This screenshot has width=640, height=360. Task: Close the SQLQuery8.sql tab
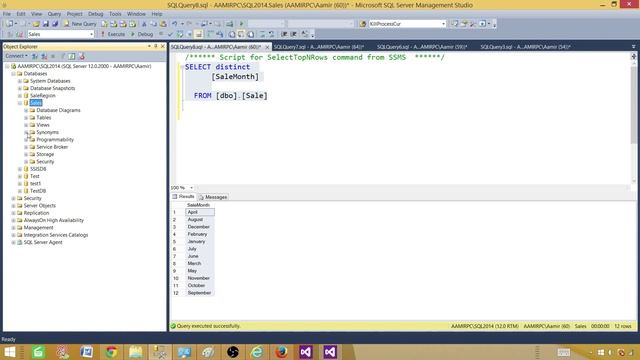(x=267, y=47)
